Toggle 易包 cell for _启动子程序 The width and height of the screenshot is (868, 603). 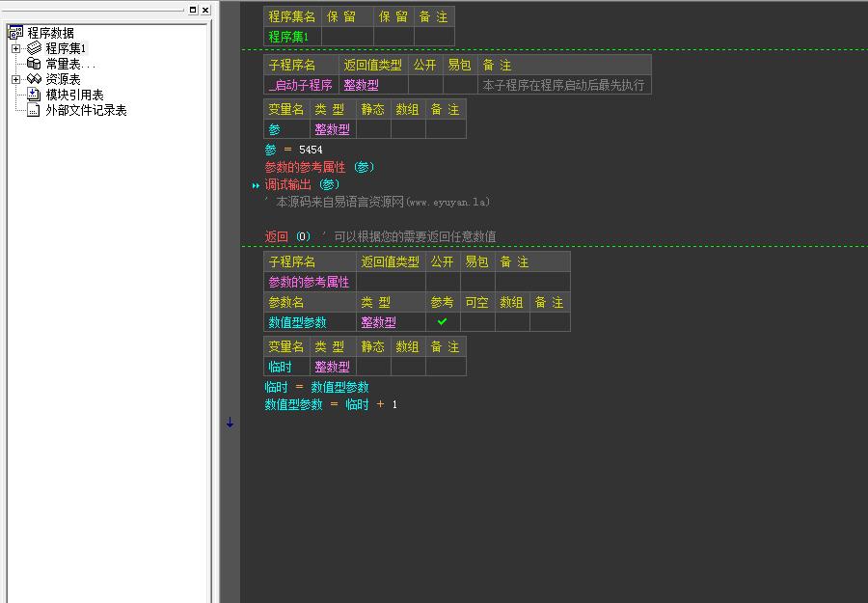click(460, 85)
